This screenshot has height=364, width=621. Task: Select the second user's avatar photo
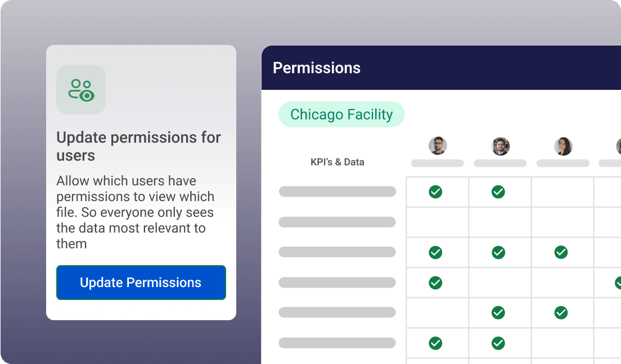click(499, 145)
